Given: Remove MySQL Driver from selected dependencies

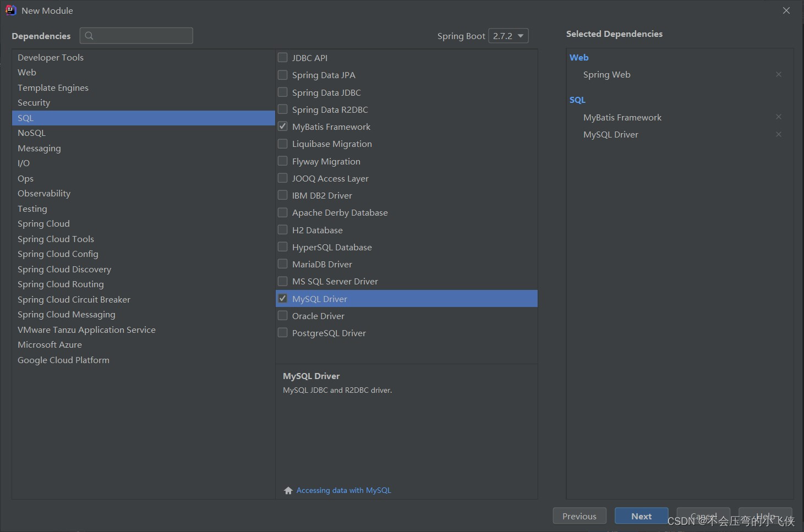Looking at the screenshot, I should 778,134.
